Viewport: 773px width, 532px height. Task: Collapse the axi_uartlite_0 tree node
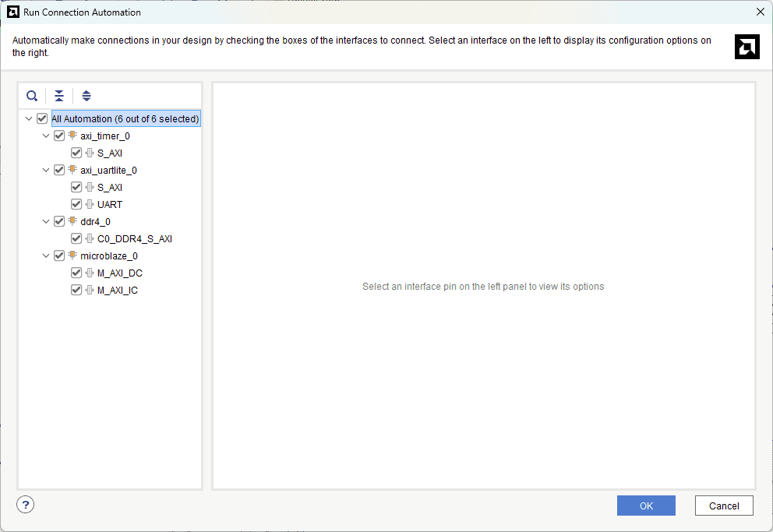(46, 170)
